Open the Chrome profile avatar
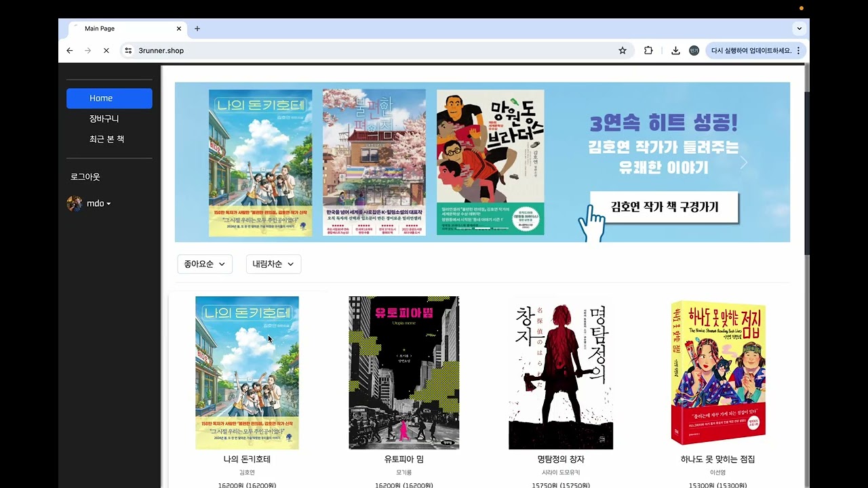Image resolution: width=868 pixels, height=488 pixels. [x=694, y=51]
